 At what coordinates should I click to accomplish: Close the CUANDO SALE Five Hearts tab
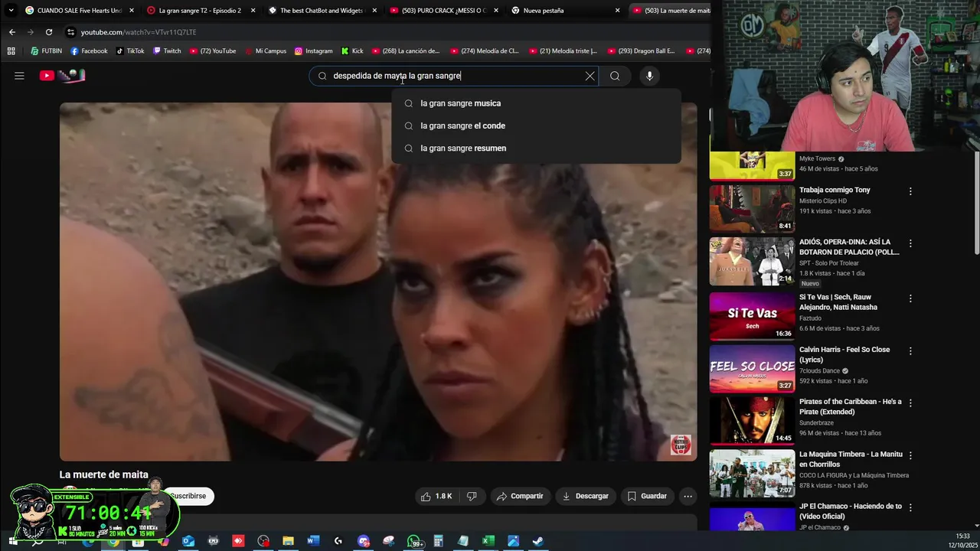point(131,11)
